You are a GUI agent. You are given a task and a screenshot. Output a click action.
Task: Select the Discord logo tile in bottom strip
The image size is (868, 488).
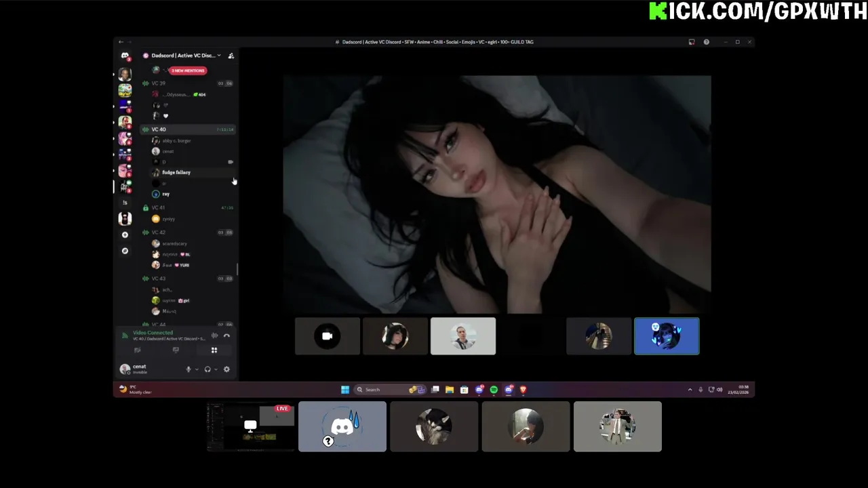coord(342,426)
